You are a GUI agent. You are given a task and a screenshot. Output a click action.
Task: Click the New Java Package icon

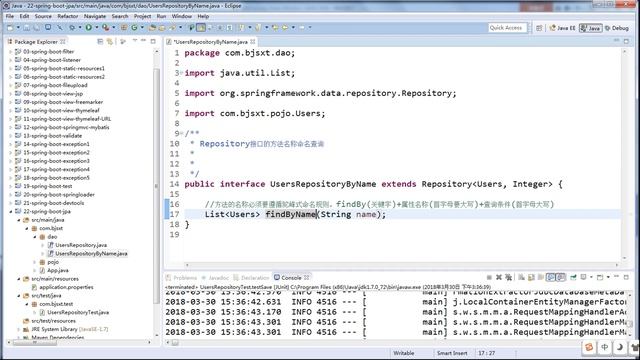coord(124,28)
